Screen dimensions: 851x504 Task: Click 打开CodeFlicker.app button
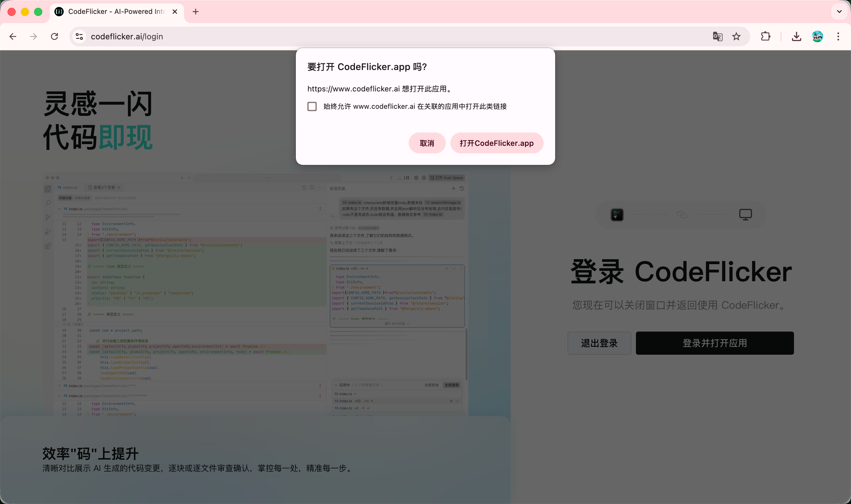496,143
